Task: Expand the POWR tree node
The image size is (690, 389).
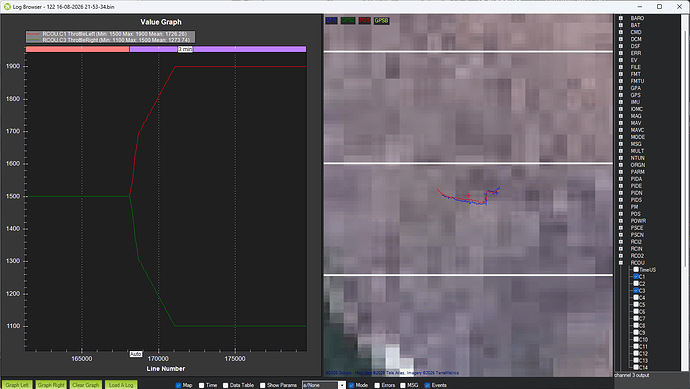Action: click(621, 221)
